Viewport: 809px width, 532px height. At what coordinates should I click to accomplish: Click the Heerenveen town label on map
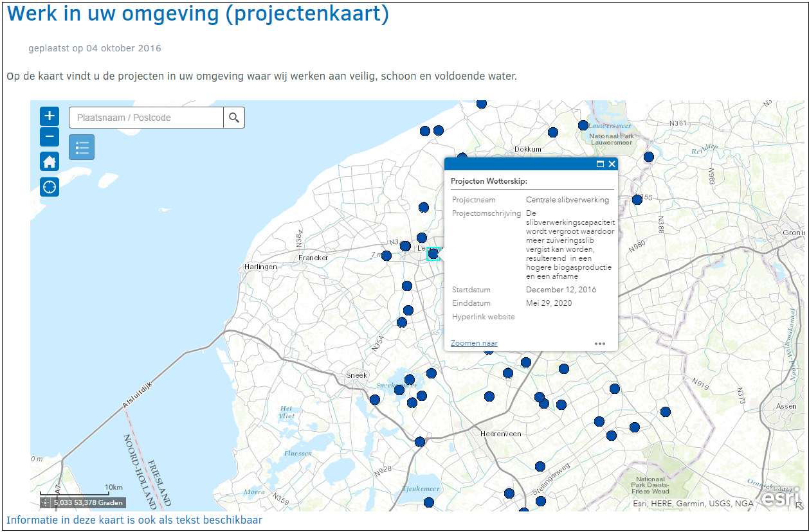pyautogui.click(x=501, y=434)
